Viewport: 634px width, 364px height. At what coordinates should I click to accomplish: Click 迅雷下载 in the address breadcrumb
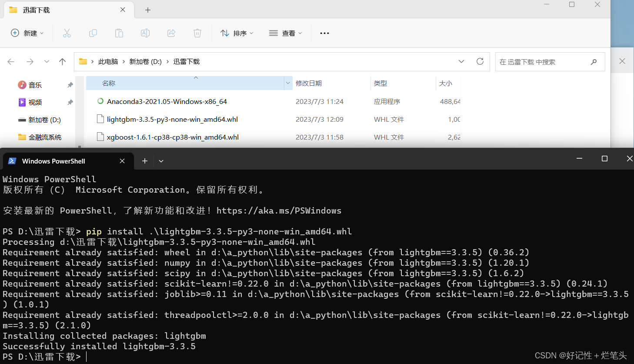click(187, 62)
